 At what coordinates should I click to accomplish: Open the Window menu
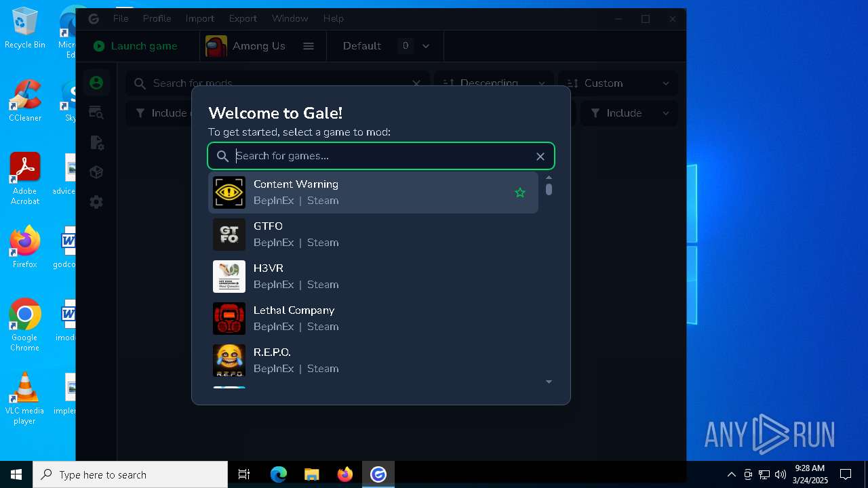pyautogui.click(x=290, y=19)
